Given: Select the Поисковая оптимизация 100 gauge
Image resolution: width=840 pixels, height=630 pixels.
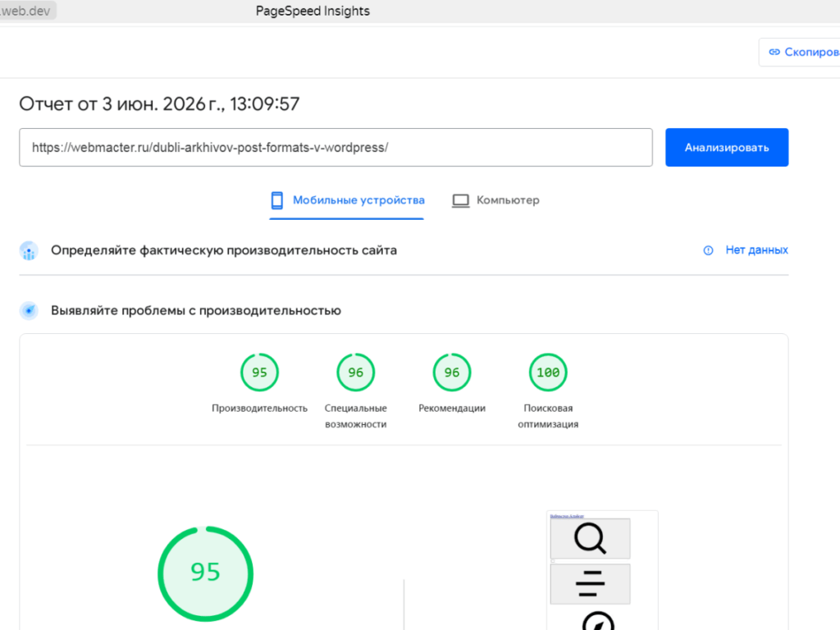Looking at the screenshot, I should 548,372.
